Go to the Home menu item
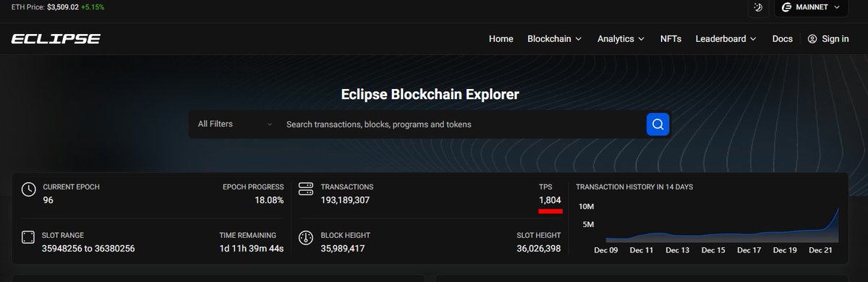Image resolution: width=868 pixels, height=282 pixels. tap(501, 39)
